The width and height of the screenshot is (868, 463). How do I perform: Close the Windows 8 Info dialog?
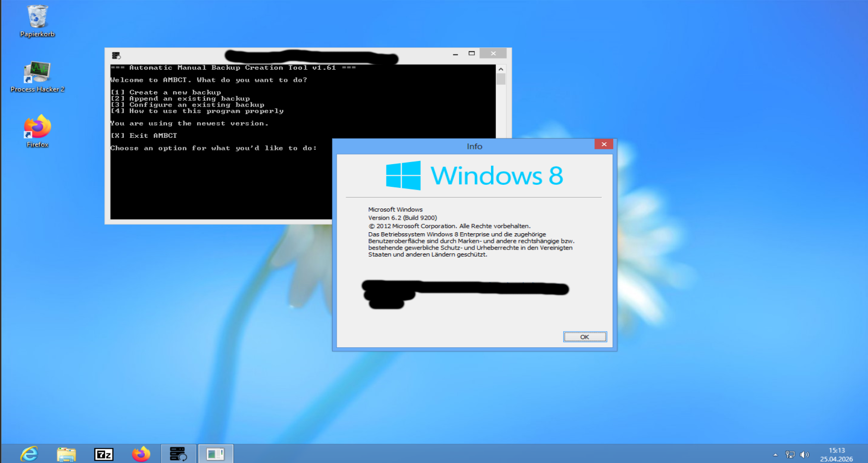[x=604, y=144]
